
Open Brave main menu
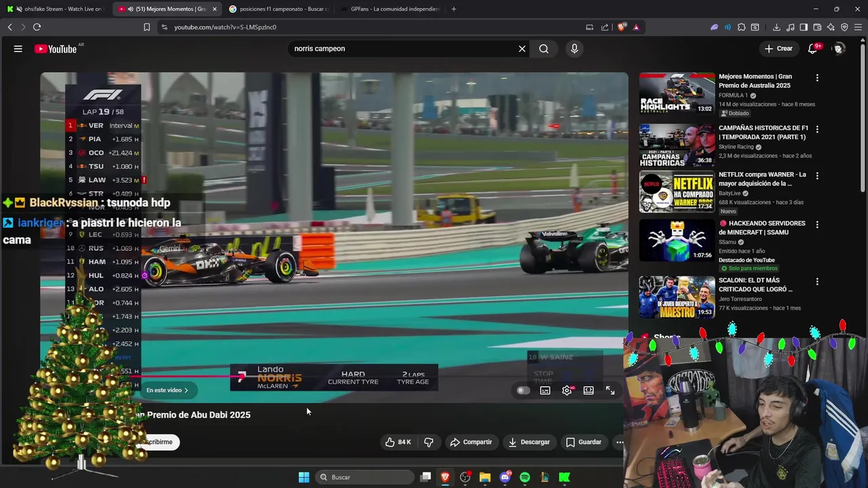858,27
